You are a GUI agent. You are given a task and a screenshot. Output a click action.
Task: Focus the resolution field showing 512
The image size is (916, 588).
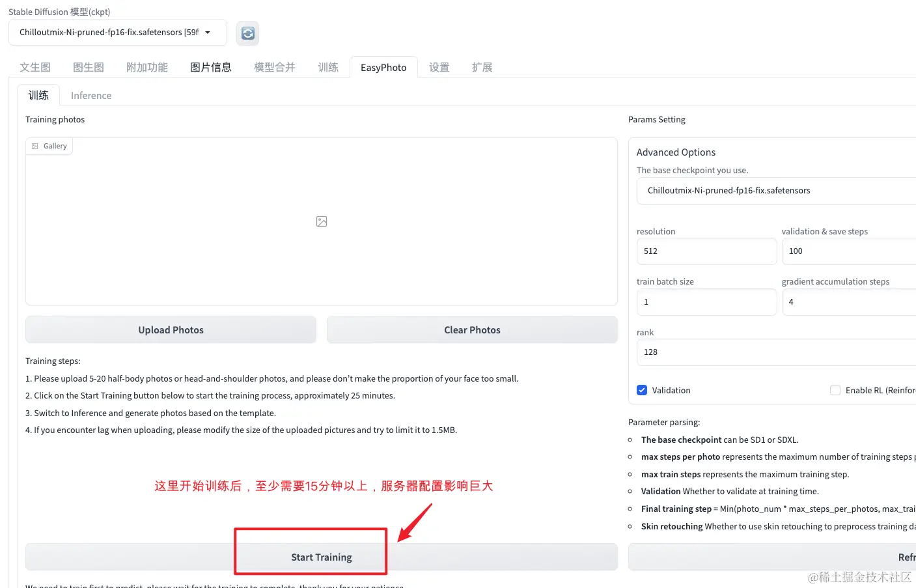(x=706, y=251)
